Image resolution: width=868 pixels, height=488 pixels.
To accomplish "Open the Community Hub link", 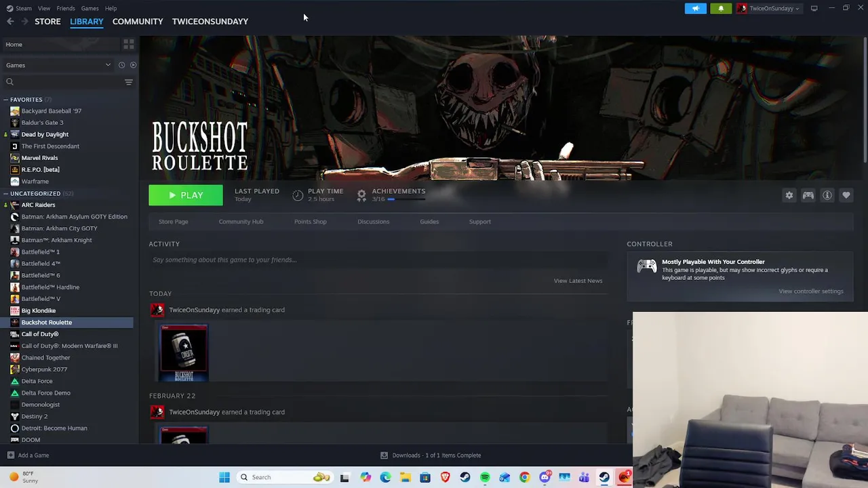I will [x=241, y=222].
